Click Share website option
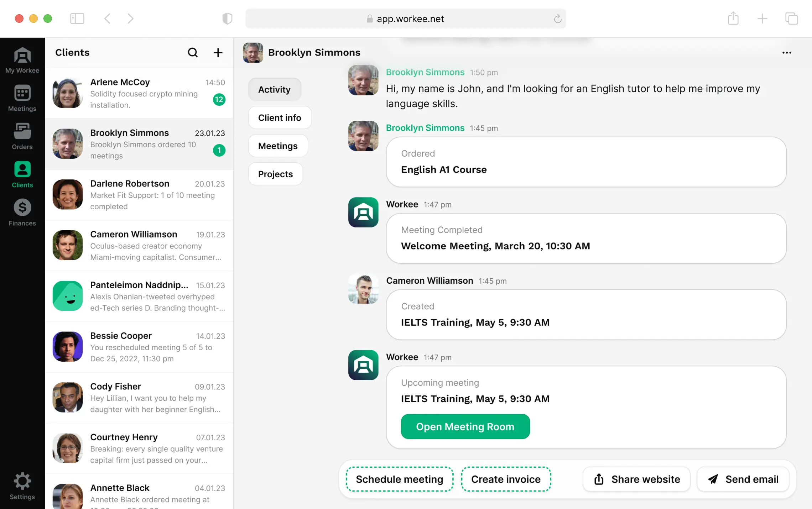 click(x=636, y=479)
